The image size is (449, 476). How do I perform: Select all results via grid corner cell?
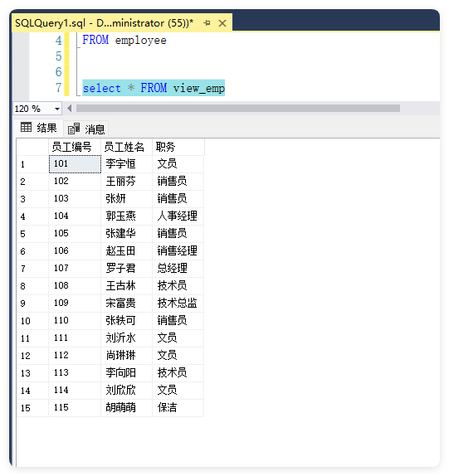33,147
